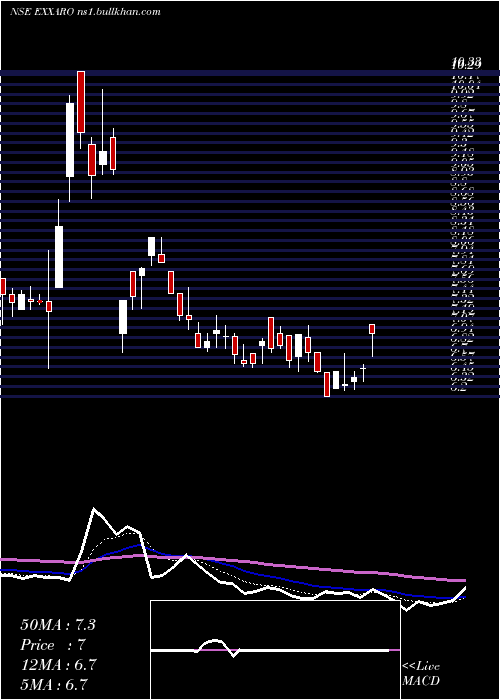The height and width of the screenshot is (700, 500).
Task: Click the last red candlestick on the right
Action: [x=372, y=329]
